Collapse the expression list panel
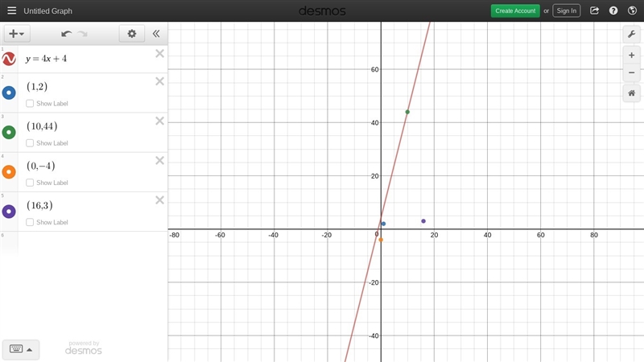644x362 pixels. click(x=156, y=34)
